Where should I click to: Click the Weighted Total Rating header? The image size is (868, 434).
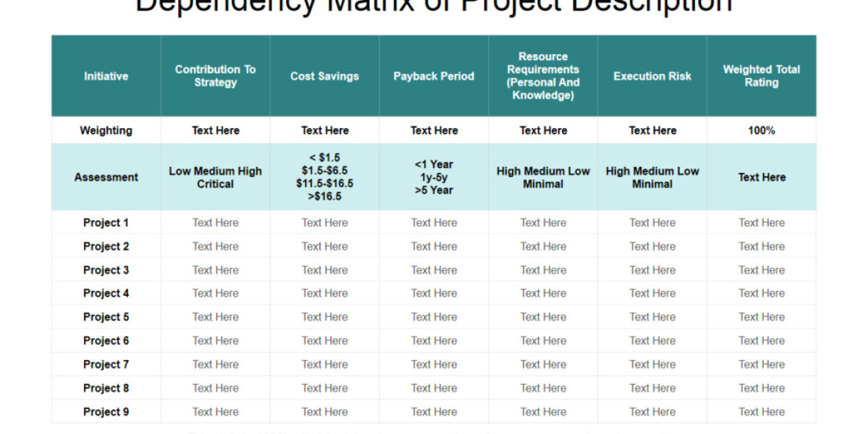point(762,76)
